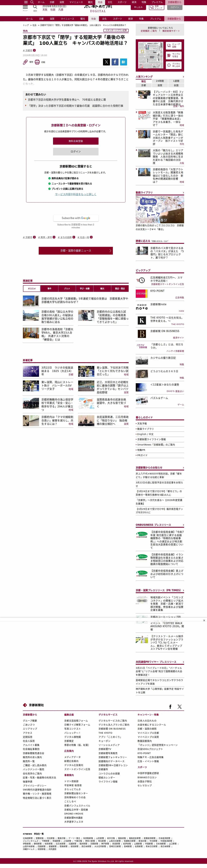Select related articles tab グルメ
This screenshot has width=207, height=868.
(x=67, y=288)
